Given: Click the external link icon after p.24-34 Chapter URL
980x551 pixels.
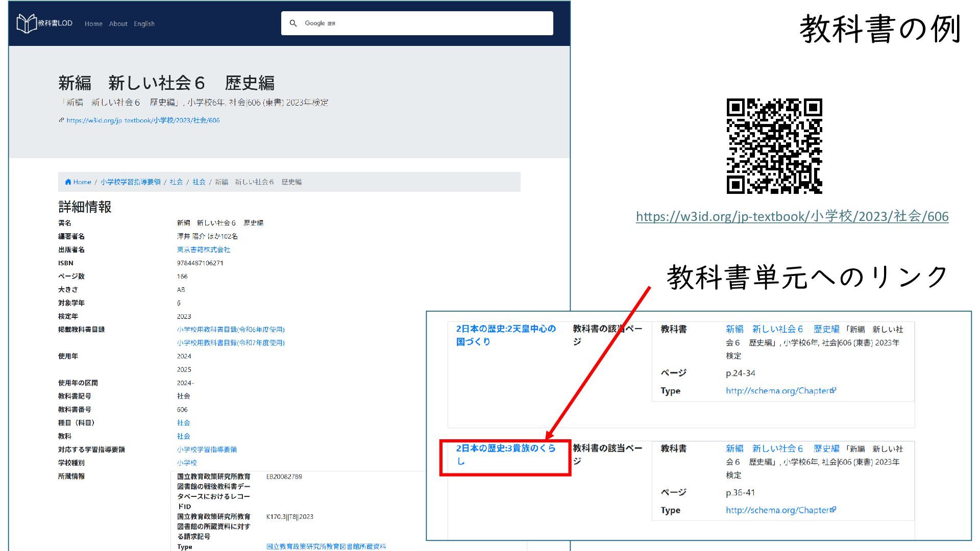Looking at the screenshot, I should coord(834,390).
